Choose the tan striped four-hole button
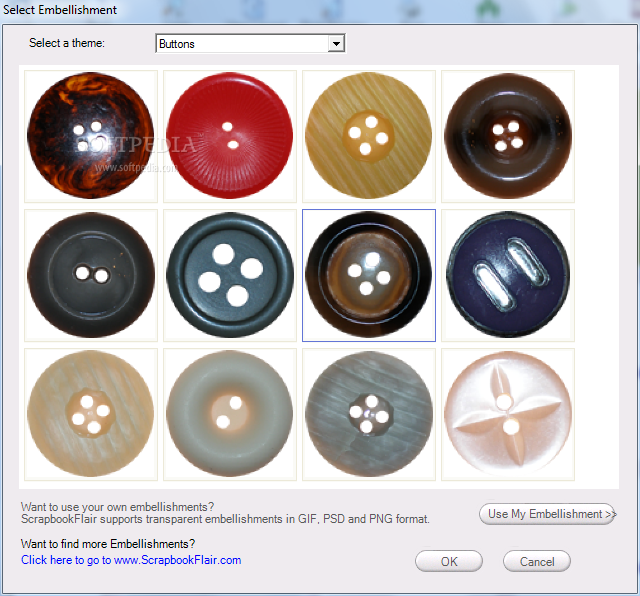 click(369, 136)
